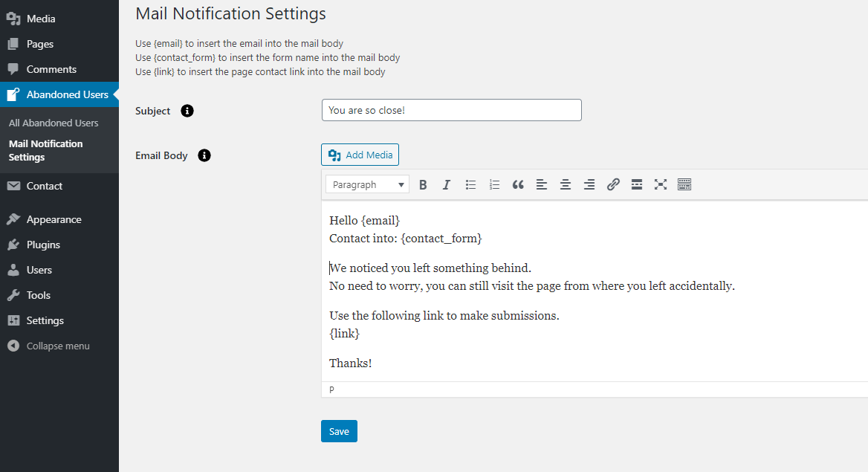
Task: Collapse the admin sidebar menu
Action: point(57,346)
